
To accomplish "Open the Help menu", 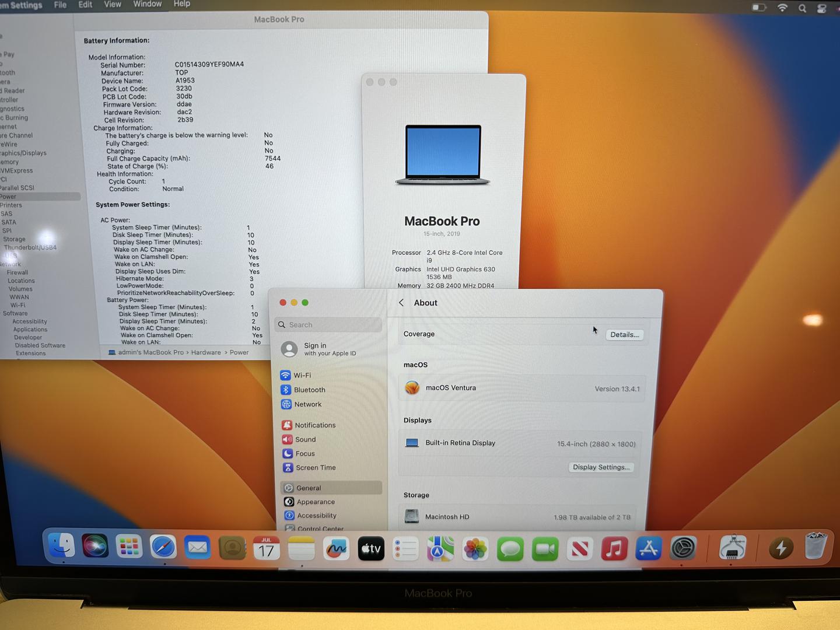I will coord(182,3).
